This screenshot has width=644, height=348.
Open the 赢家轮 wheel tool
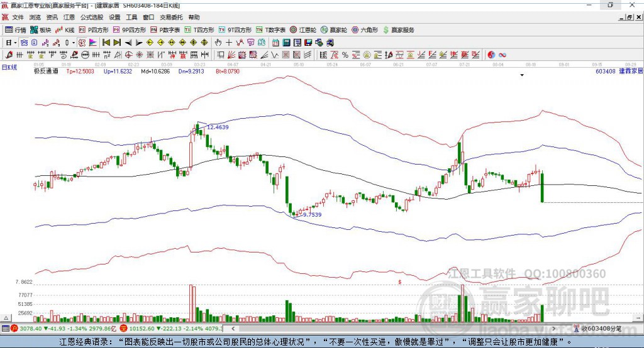[x=334, y=30]
